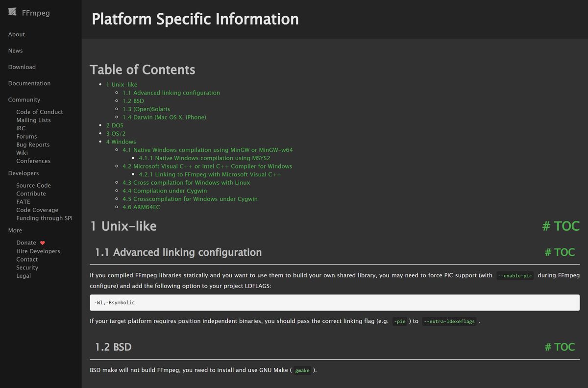This screenshot has width=588, height=388.
Task: Jump to '2 DOS' in contents
Action: pos(115,125)
